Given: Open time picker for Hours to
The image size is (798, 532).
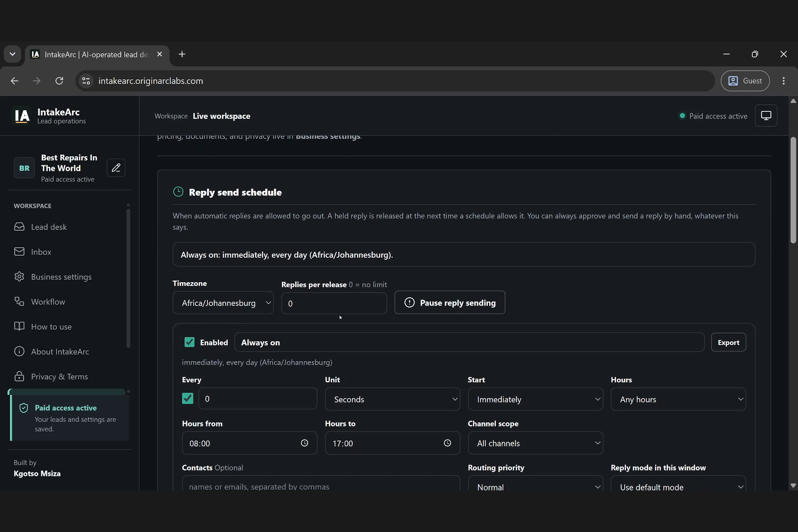Looking at the screenshot, I should pyautogui.click(x=447, y=443).
